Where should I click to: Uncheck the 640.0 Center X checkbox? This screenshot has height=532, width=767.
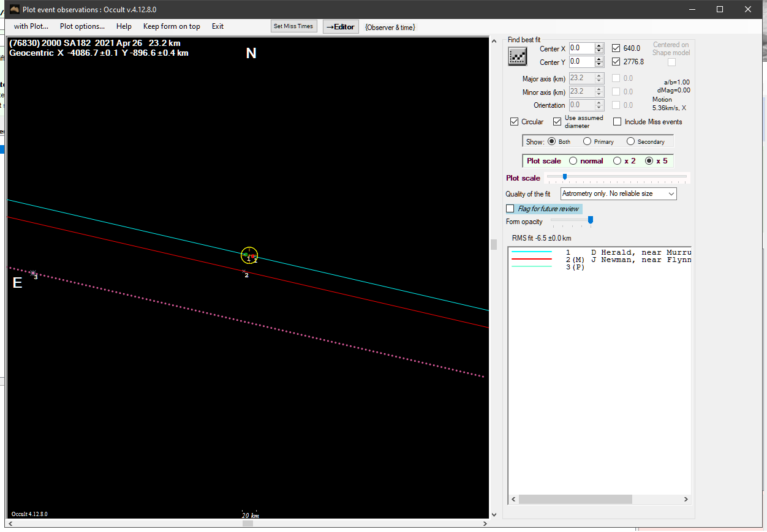[x=616, y=48]
